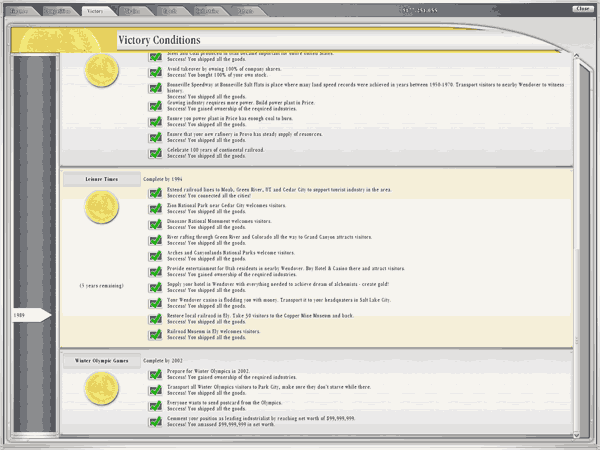Click 'Celebrate 100 years of continental railroad' text

tap(215, 150)
